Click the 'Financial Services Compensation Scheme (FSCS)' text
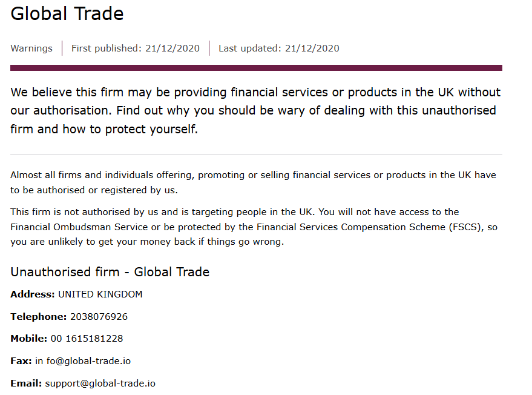The height and width of the screenshot is (395, 532). [x=370, y=227]
